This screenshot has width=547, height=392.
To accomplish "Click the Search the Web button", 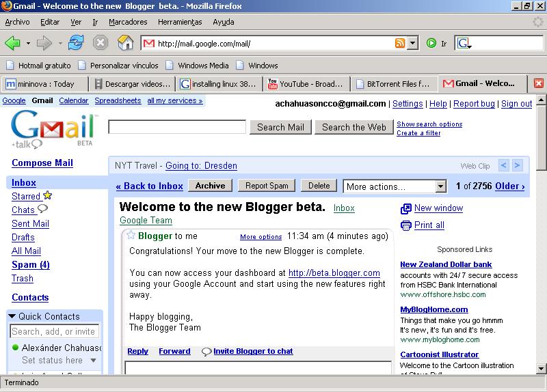I will (353, 127).
